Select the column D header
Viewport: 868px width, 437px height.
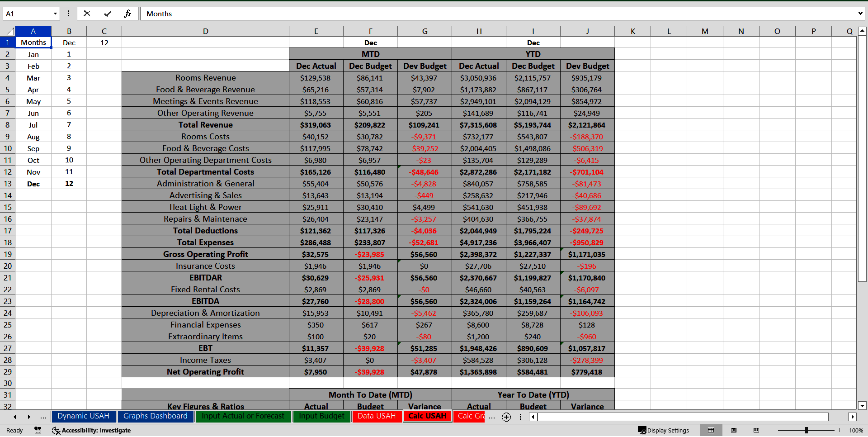coord(206,31)
